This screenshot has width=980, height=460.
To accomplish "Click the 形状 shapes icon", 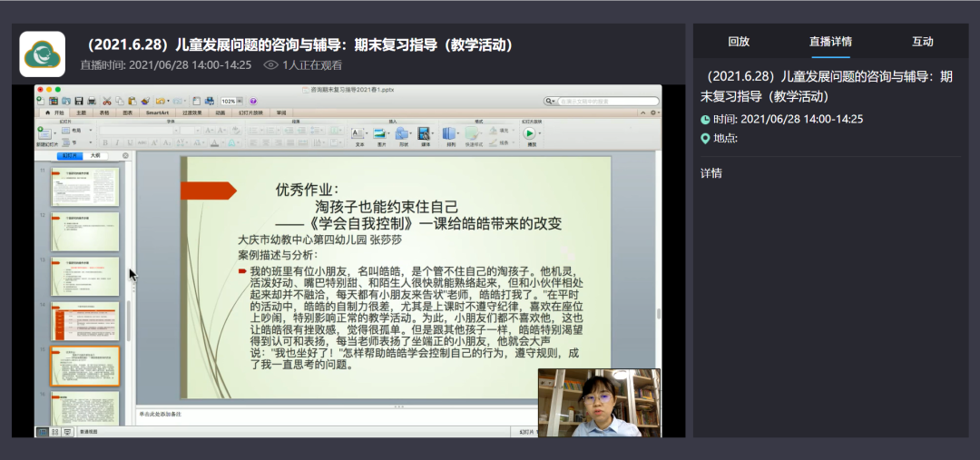I will click(403, 134).
